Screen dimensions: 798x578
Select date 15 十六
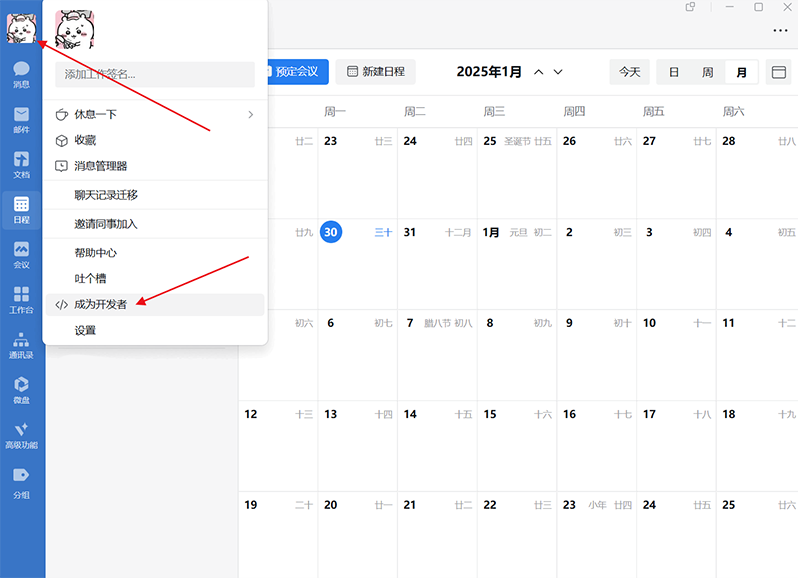(x=517, y=446)
